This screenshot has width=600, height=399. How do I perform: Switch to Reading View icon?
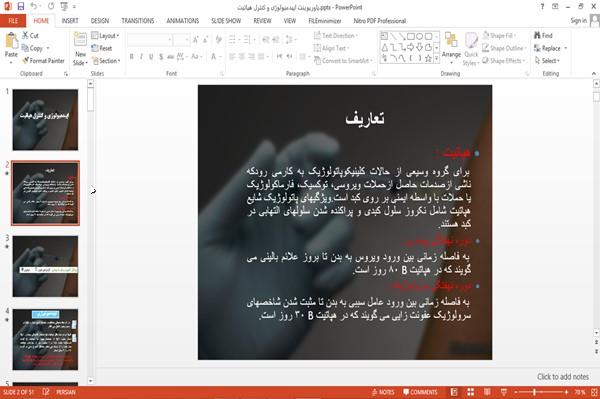(x=487, y=392)
